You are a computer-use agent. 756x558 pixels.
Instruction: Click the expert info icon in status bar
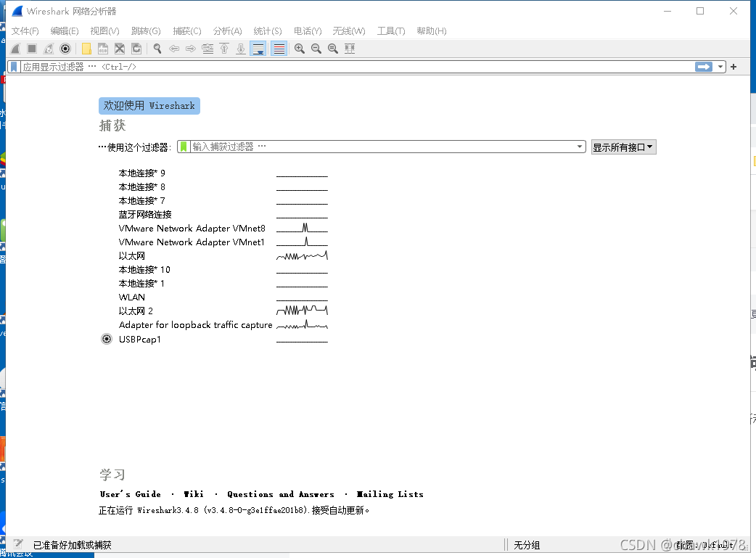pos(18,544)
